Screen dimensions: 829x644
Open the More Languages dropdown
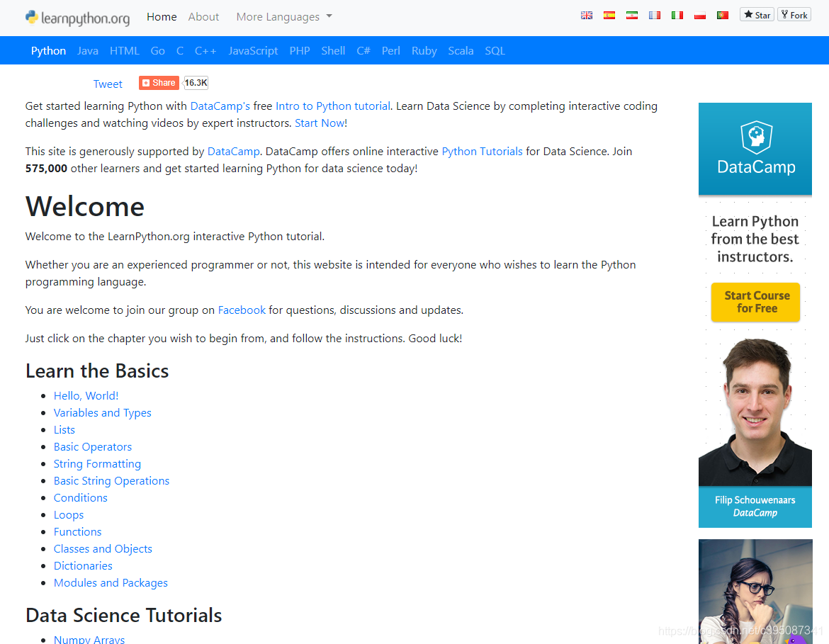click(284, 17)
